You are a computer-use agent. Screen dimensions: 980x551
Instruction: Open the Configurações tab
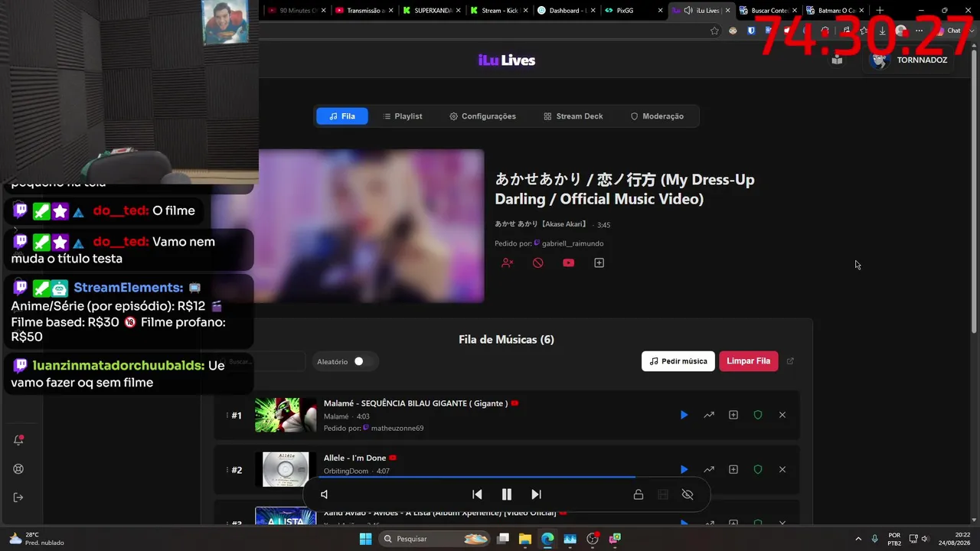(482, 116)
